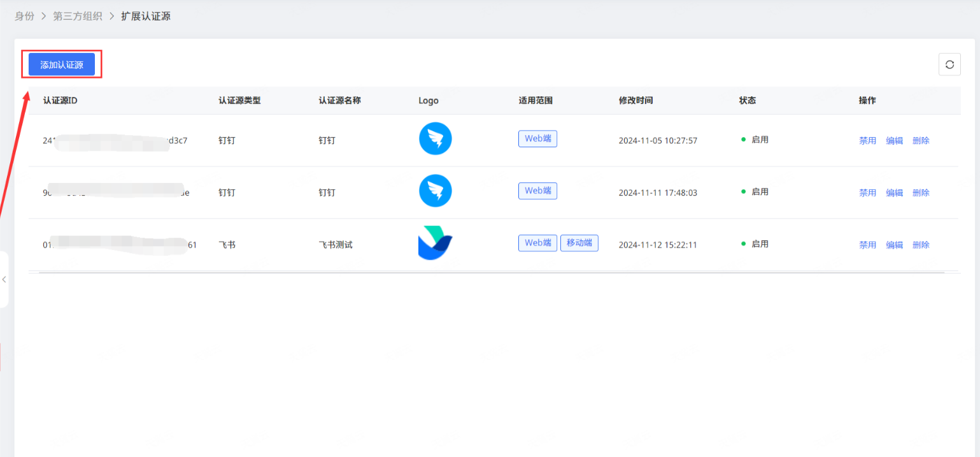This screenshot has width=980, height=457.
Task: Delete the 飞书测试 authentication source
Action: (921, 245)
